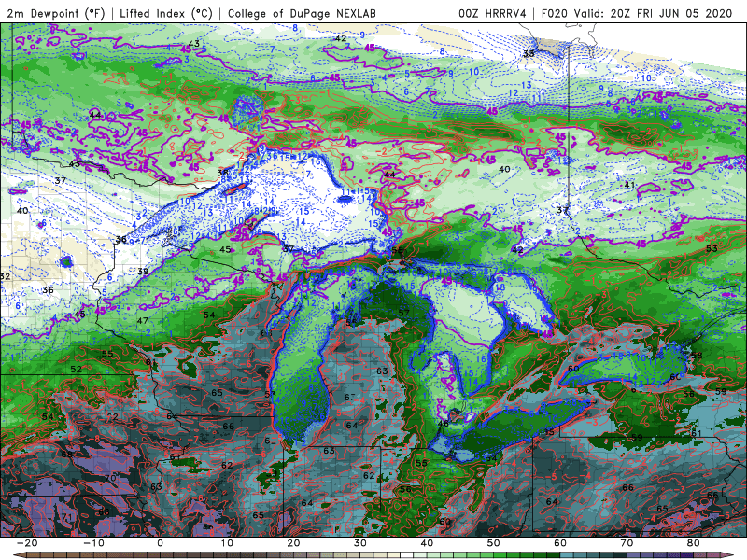Click the '40' label under the color scale

[x=427, y=543]
